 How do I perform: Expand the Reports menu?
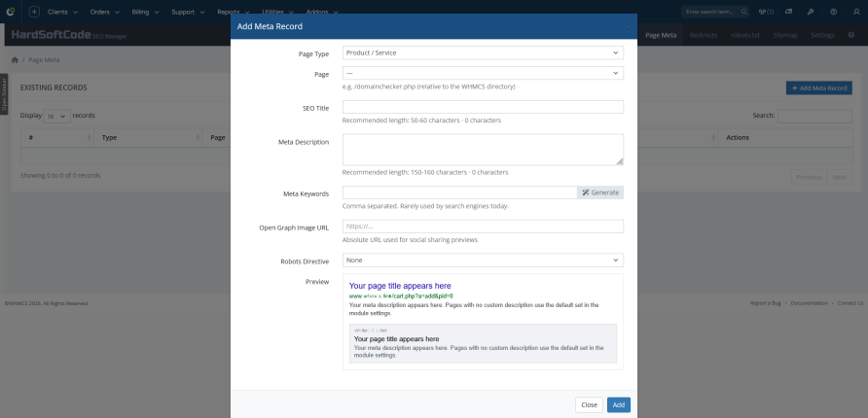(234, 12)
